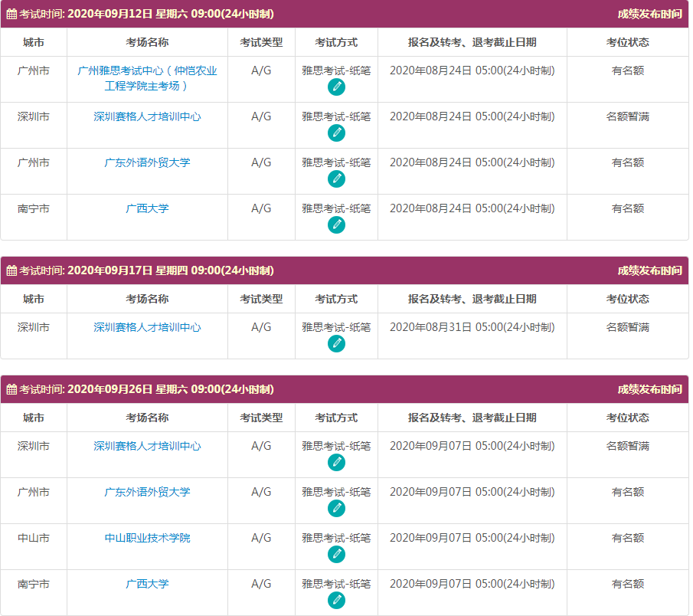Click pencil icon in the 09月17日 exam row

point(336,344)
